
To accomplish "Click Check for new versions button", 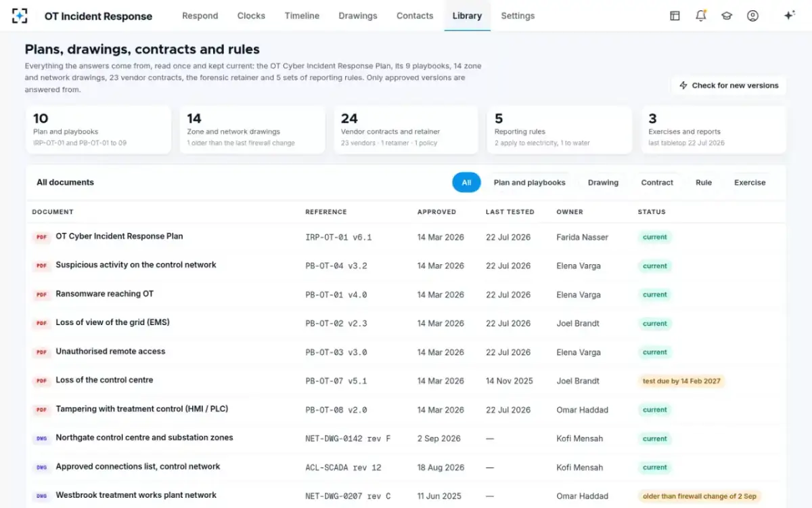I will point(729,85).
